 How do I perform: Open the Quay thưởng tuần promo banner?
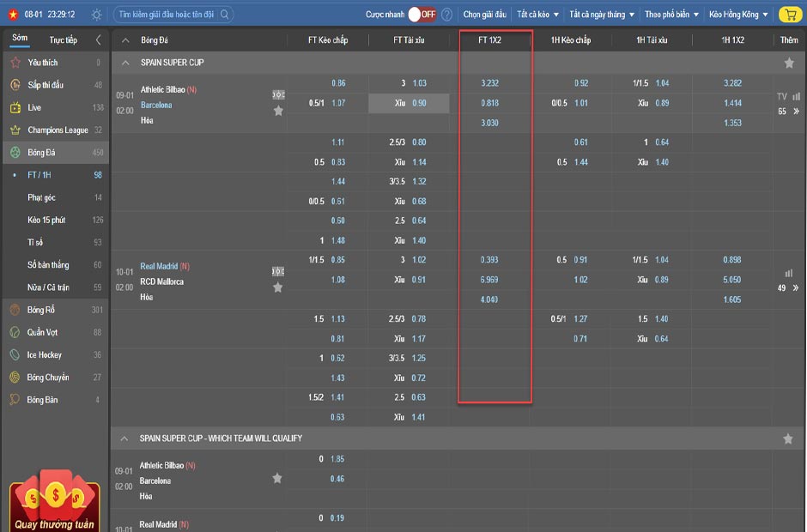point(54,500)
